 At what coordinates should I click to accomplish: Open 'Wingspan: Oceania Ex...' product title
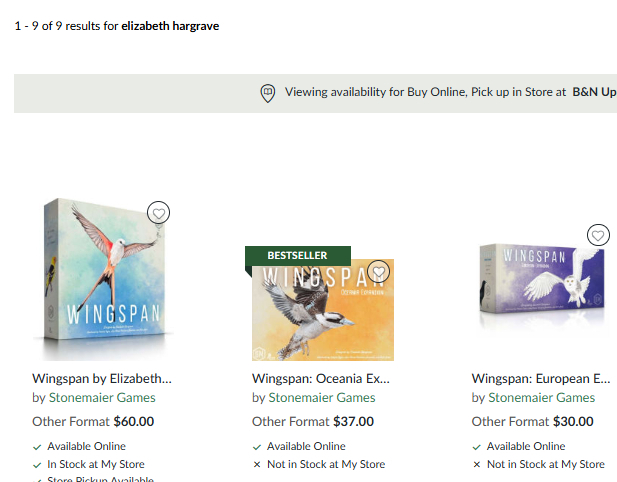[321, 379]
